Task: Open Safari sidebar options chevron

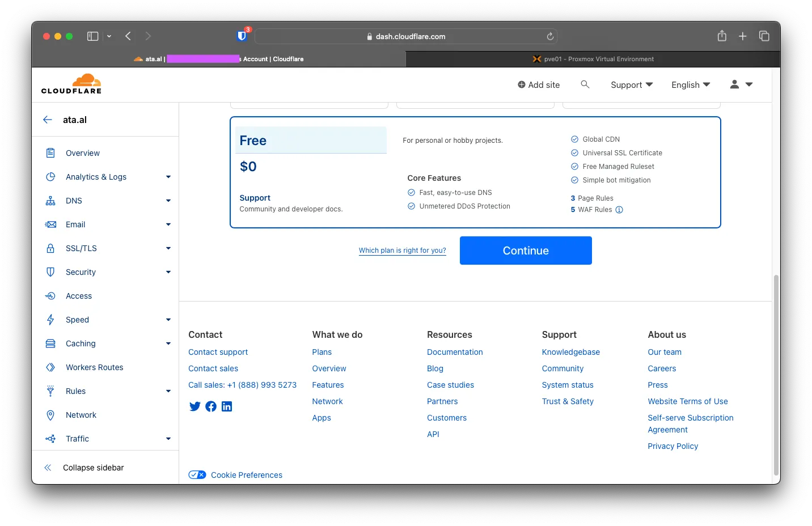Action: (109, 36)
